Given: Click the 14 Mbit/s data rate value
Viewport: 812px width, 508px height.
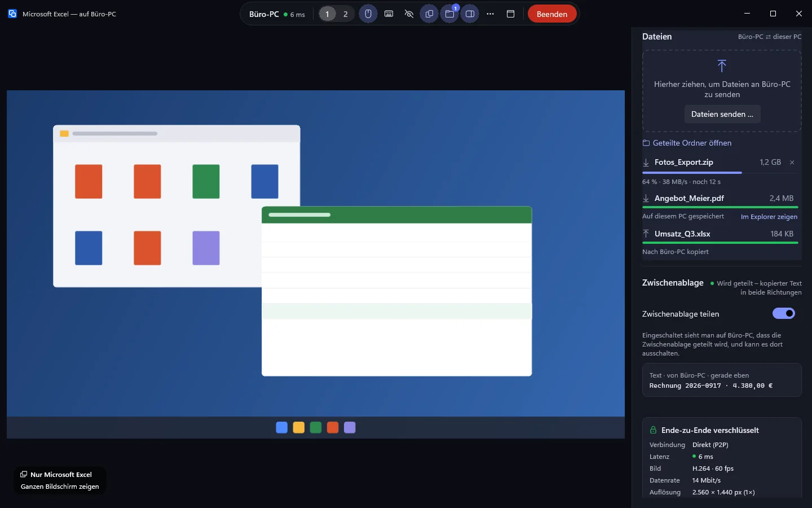Looking at the screenshot, I should [707, 480].
